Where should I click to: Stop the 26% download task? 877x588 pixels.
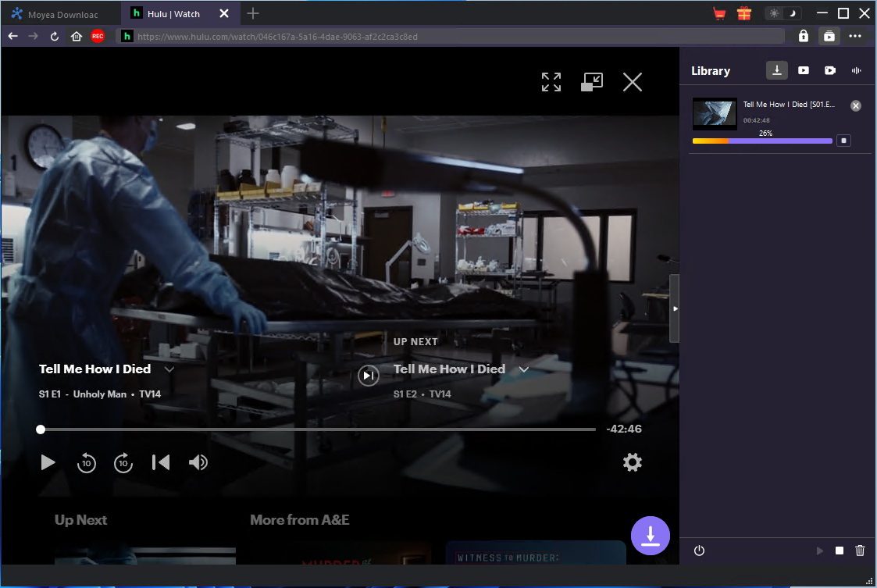tap(843, 141)
